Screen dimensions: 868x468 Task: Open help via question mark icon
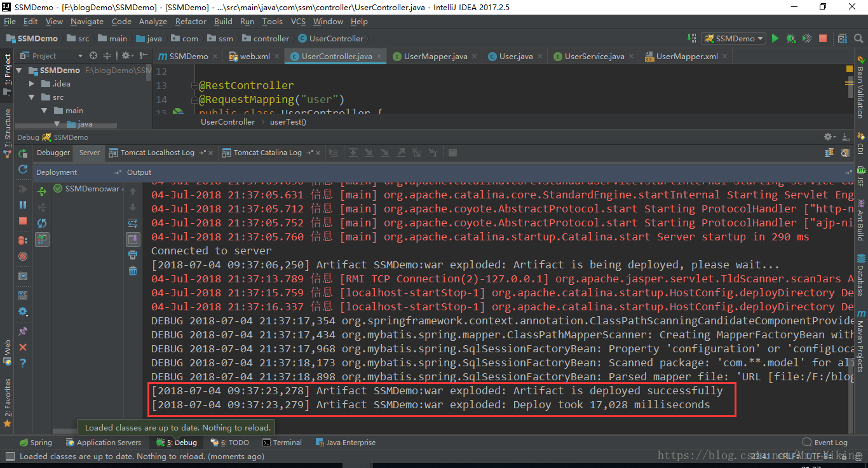pos(23,363)
